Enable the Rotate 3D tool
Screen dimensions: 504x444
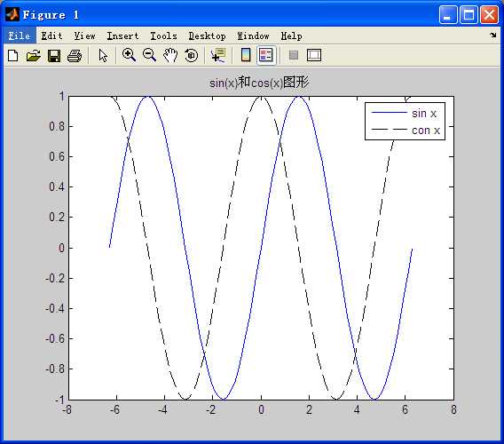tap(192, 55)
